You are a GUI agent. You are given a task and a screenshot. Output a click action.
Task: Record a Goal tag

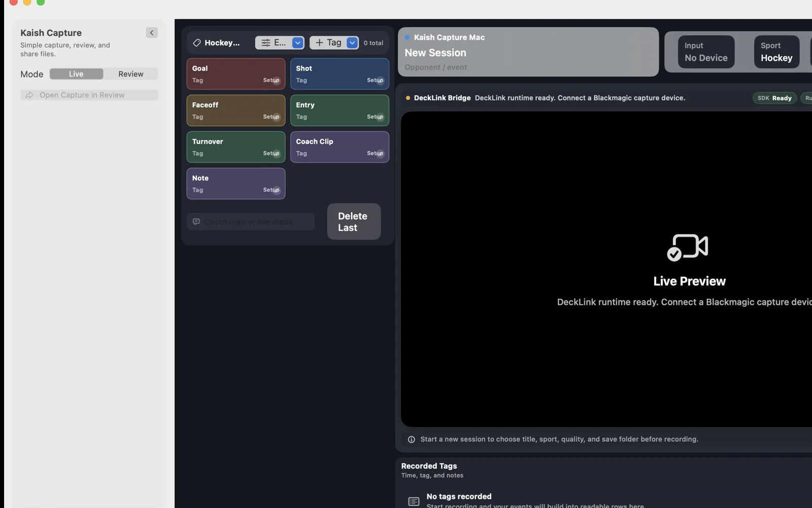[x=236, y=74]
